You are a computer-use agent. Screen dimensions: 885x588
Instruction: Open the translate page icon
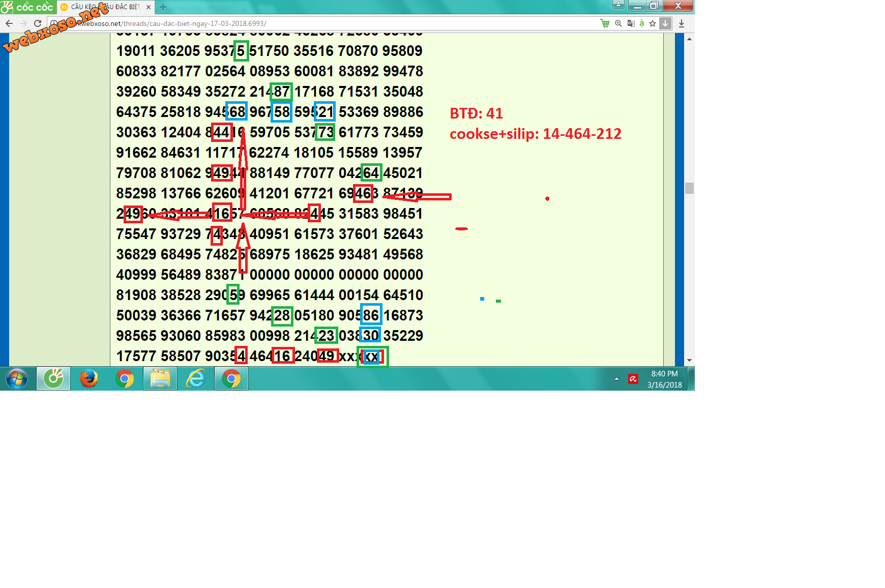tap(631, 23)
